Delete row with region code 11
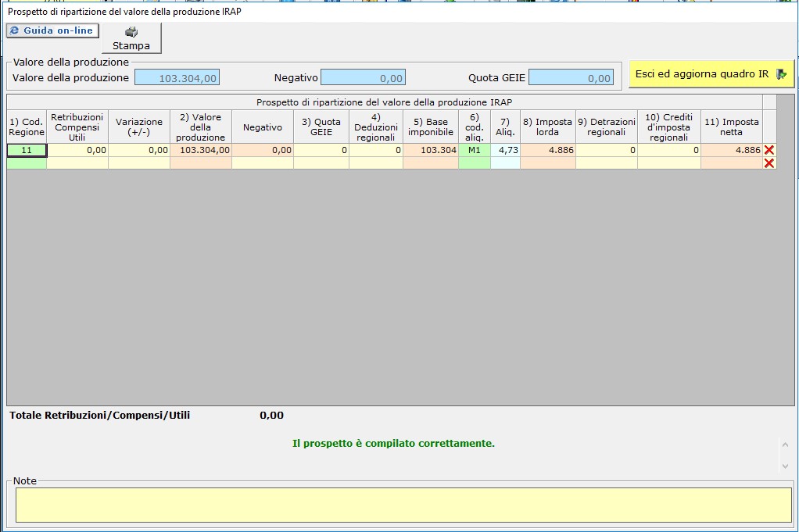The image size is (799, 532). pos(769,150)
